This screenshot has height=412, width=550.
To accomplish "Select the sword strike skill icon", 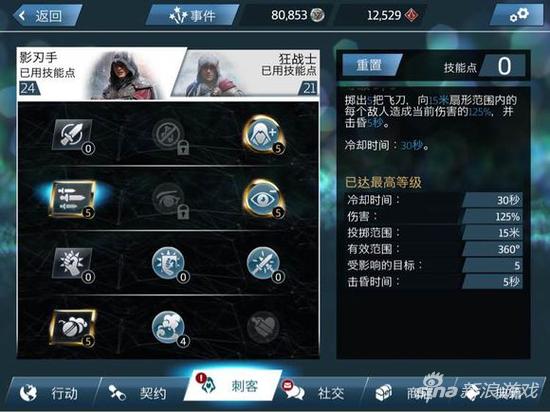I will click(73, 135).
